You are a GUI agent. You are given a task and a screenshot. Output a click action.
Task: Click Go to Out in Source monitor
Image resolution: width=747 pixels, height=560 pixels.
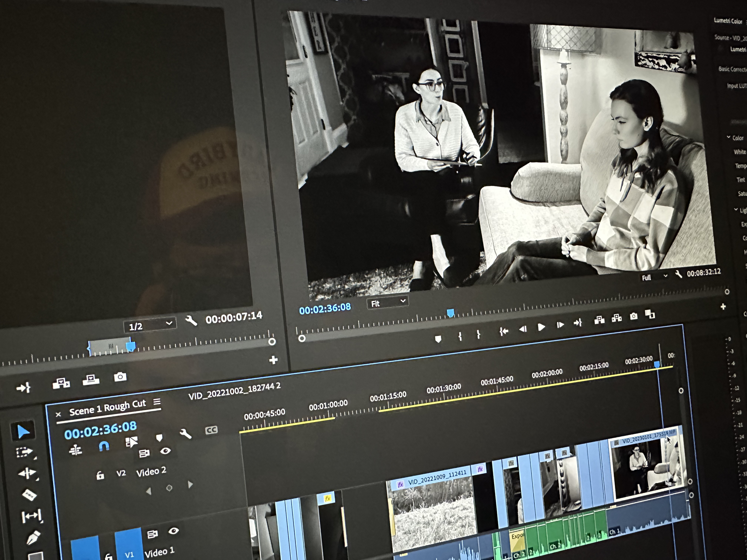point(23,388)
